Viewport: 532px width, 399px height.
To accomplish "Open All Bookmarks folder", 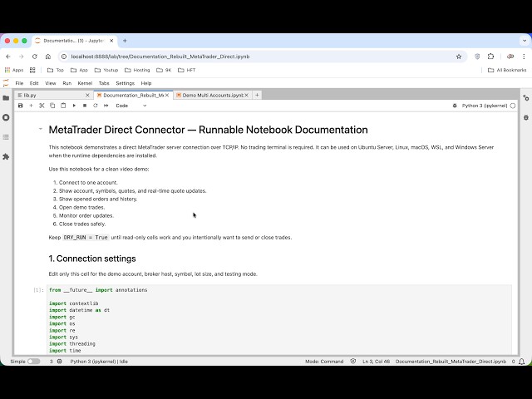I will coord(507,70).
